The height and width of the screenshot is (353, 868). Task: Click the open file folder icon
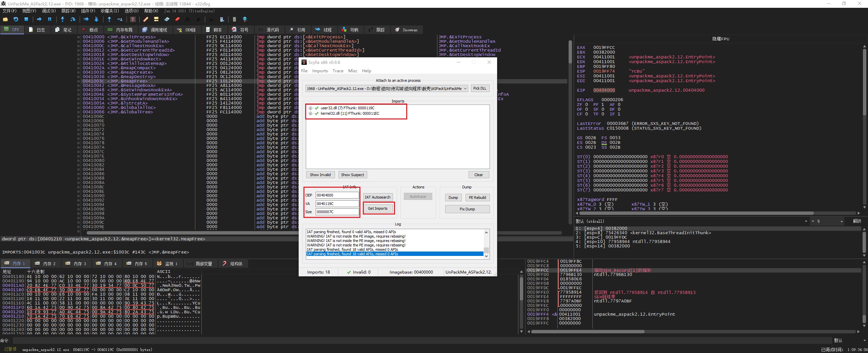[5, 19]
